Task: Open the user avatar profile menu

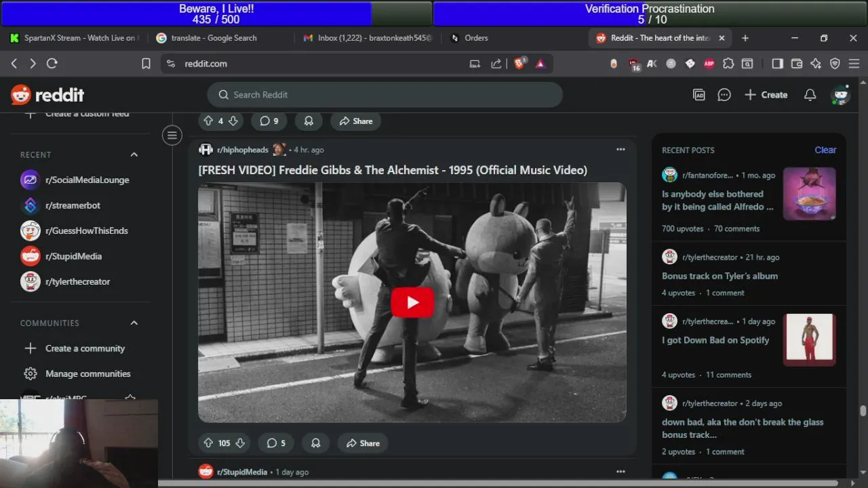Action: tap(841, 95)
